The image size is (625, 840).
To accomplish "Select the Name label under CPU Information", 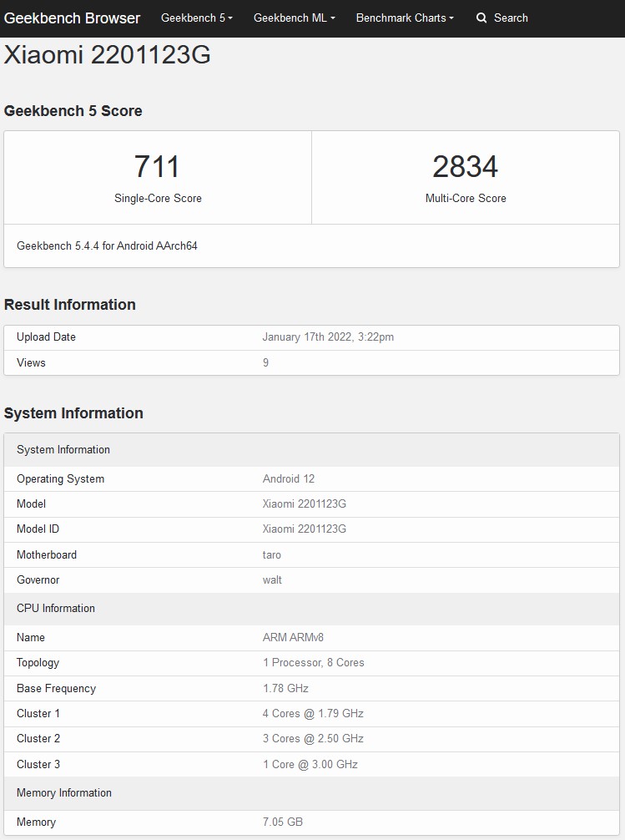I will click(x=31, y=637).
